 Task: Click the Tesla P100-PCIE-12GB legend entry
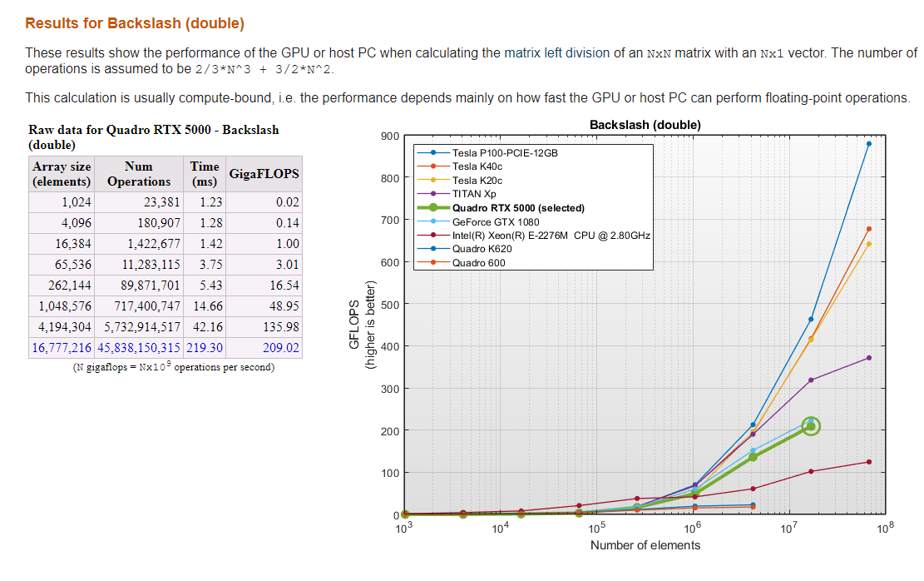505,153
